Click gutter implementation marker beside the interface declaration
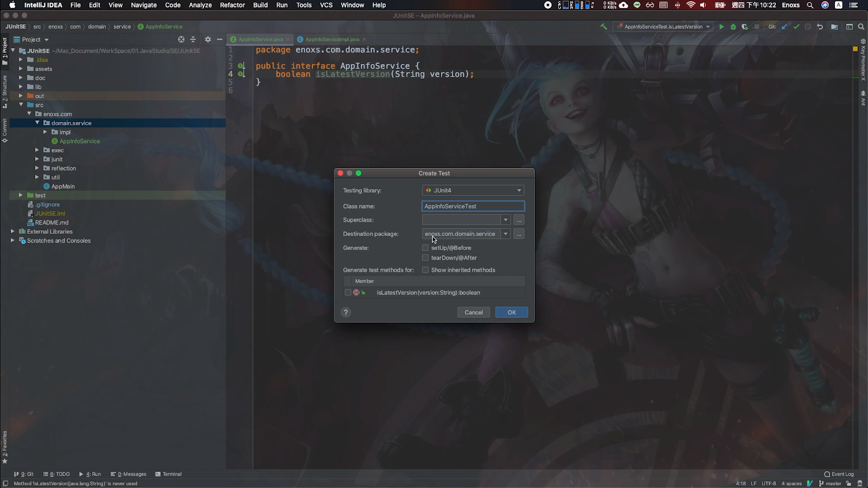 point(241,66)
